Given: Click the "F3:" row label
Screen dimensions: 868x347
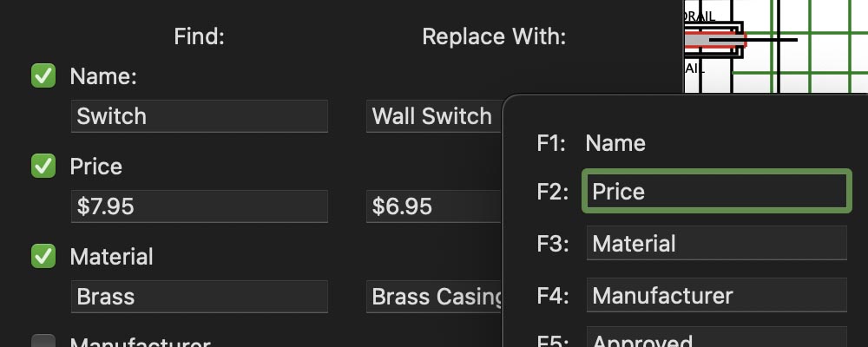Looking at the screenshot, I should tap(552, 244).
